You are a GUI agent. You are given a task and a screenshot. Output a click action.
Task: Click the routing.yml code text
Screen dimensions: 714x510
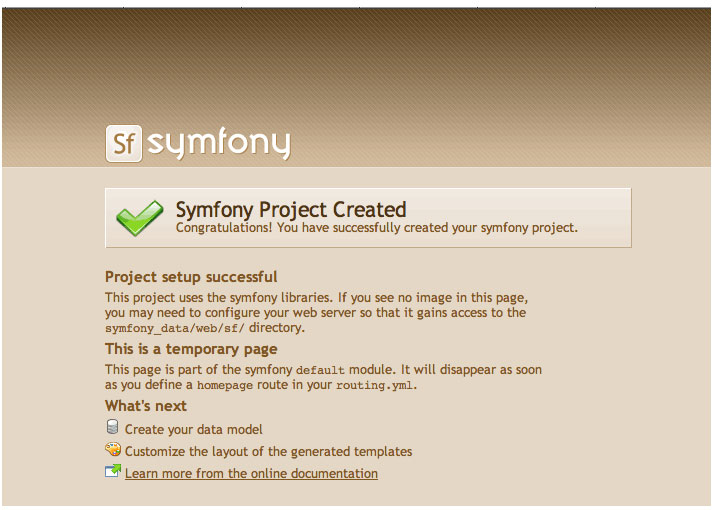(x=374, y=386)
